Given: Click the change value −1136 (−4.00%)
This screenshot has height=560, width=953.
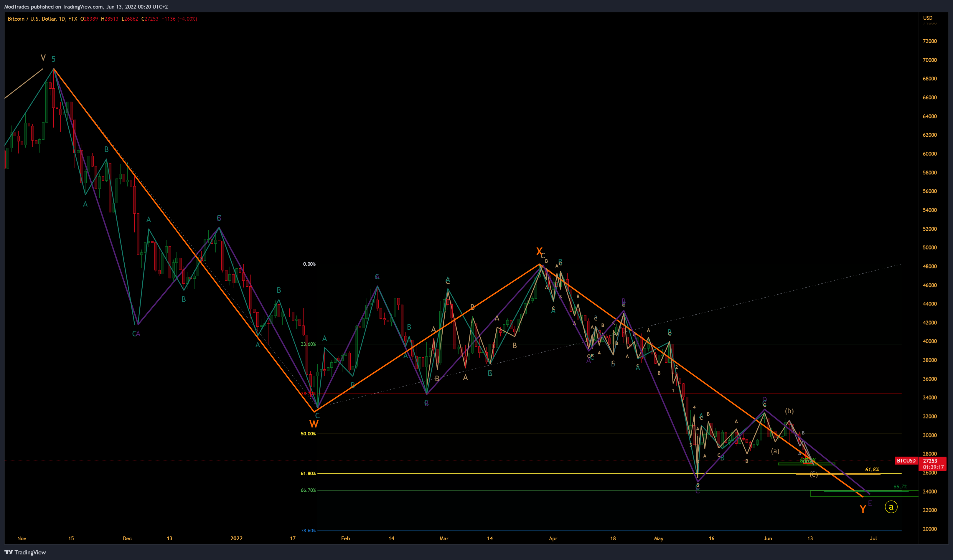Looking at the screenshot, I should (179, 19).
